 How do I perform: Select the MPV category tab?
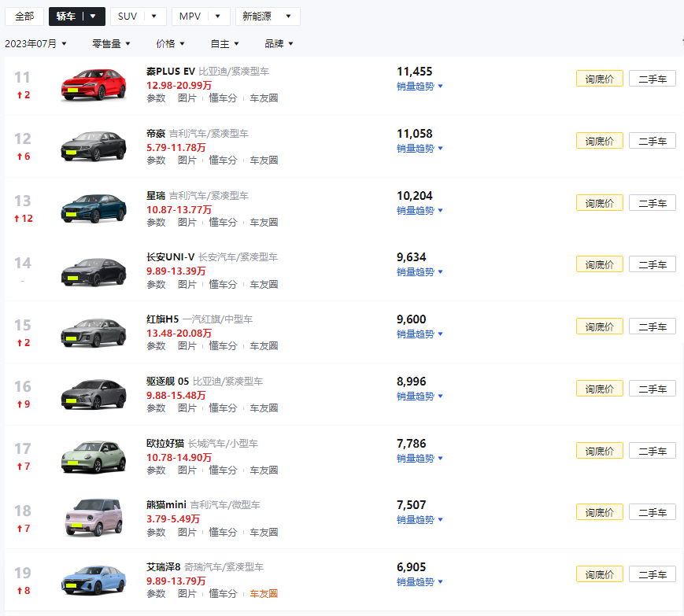[190, 17]
